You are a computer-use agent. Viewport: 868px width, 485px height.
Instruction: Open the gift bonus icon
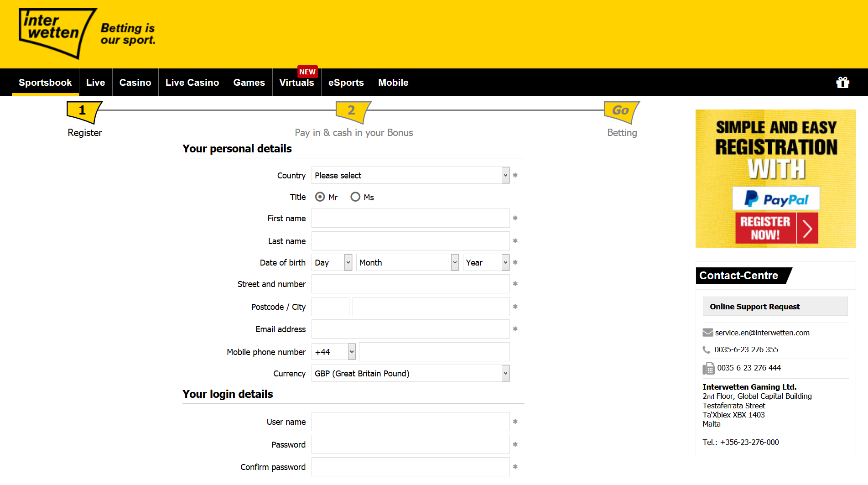click(x=842, y=83)
